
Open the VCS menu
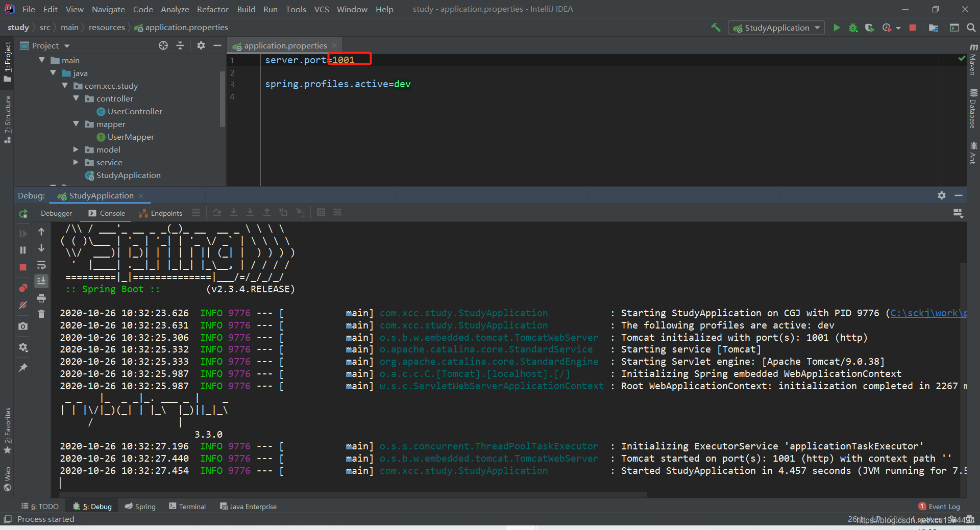pos(322,9)
